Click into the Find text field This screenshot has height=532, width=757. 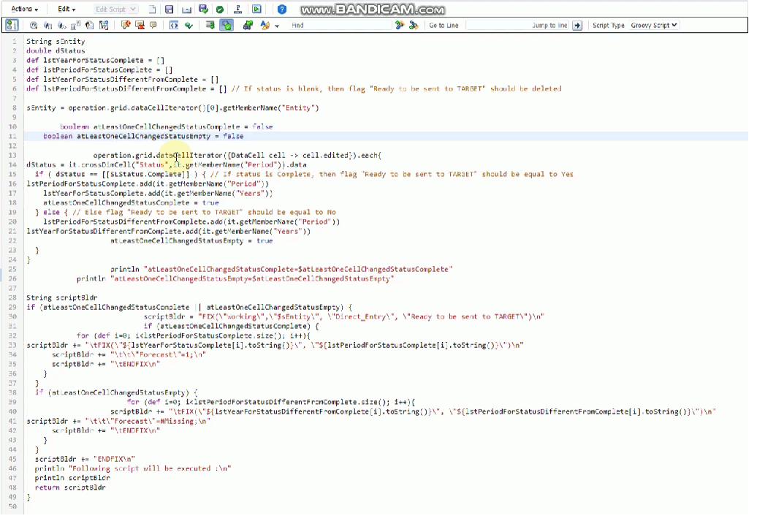click(x=341, y=25)
